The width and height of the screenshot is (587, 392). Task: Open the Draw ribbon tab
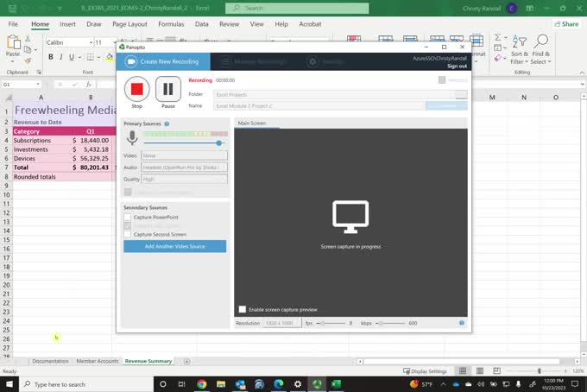[x=94, y=24]
